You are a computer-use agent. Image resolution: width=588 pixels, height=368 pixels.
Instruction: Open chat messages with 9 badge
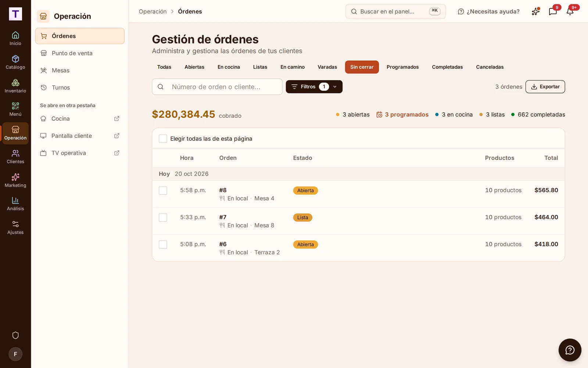tap(553, 11)
